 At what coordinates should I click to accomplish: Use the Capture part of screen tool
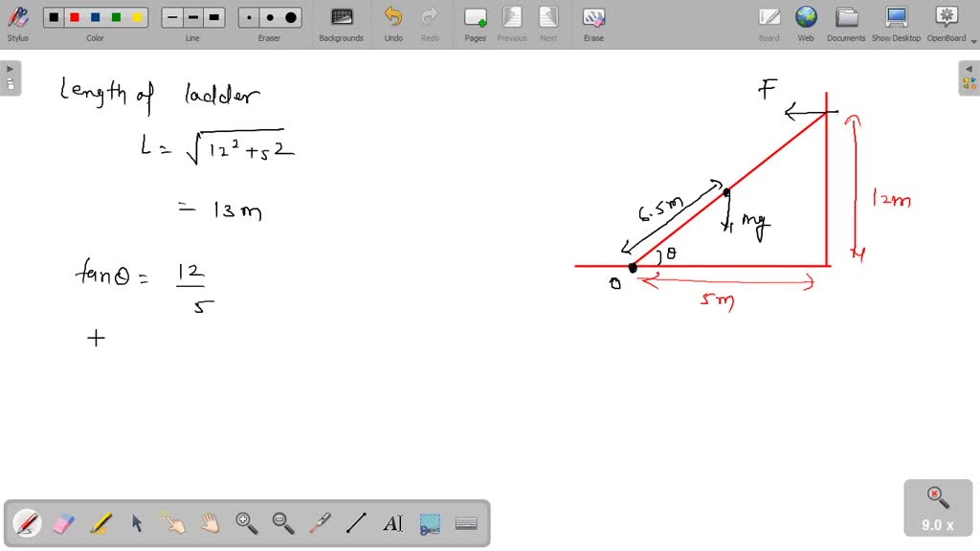429,522
